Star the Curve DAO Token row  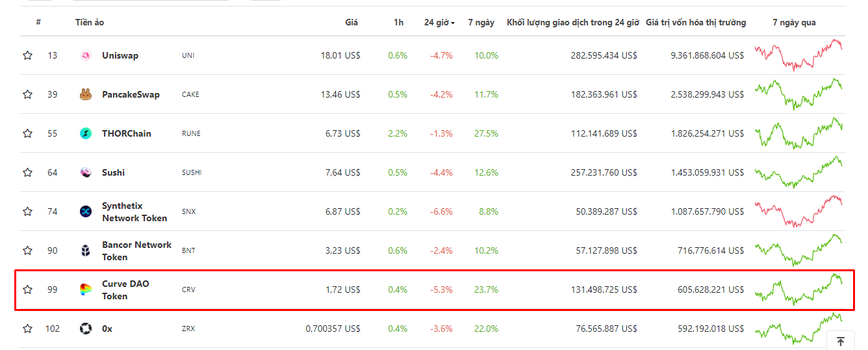pos(27,289)
